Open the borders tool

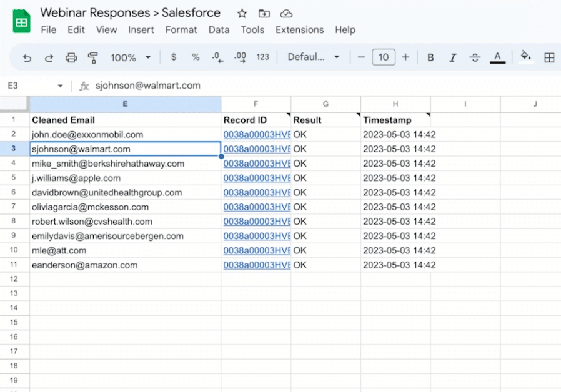pyautogui.click(x=549, y=57)
